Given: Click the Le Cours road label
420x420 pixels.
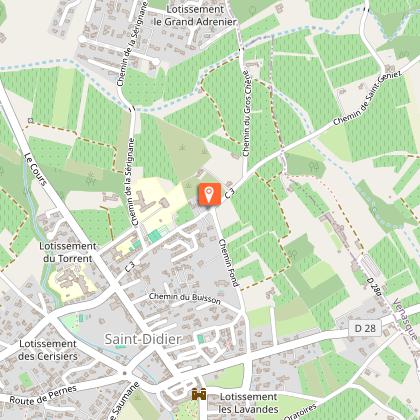Looking at the screenshot, I should tap(36, 169).
